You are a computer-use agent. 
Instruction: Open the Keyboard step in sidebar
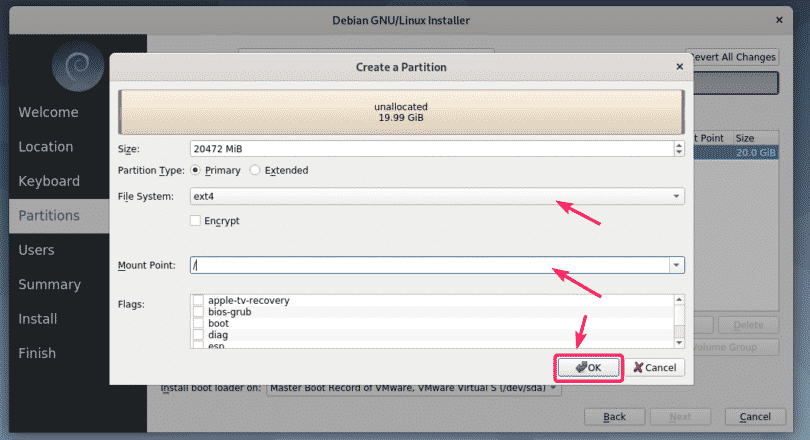pyautogui.click(x=49, y=181)
